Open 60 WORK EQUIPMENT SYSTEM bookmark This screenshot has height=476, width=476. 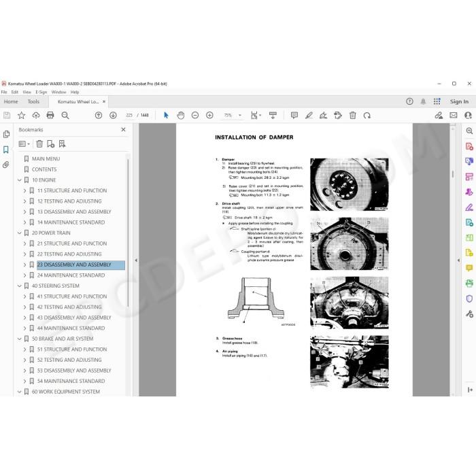pos(66,392)
